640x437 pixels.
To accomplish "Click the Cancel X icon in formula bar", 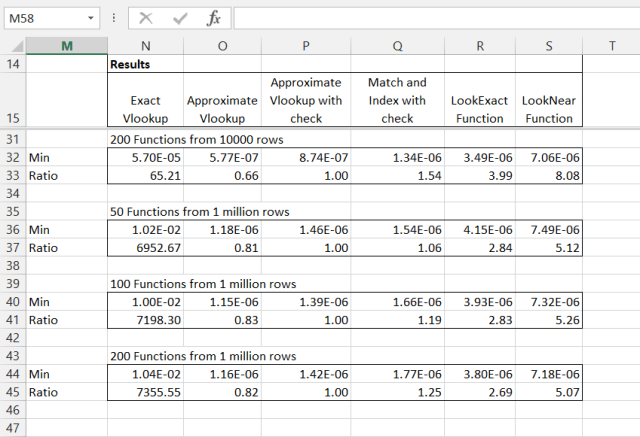I will (x=146, y=18).
